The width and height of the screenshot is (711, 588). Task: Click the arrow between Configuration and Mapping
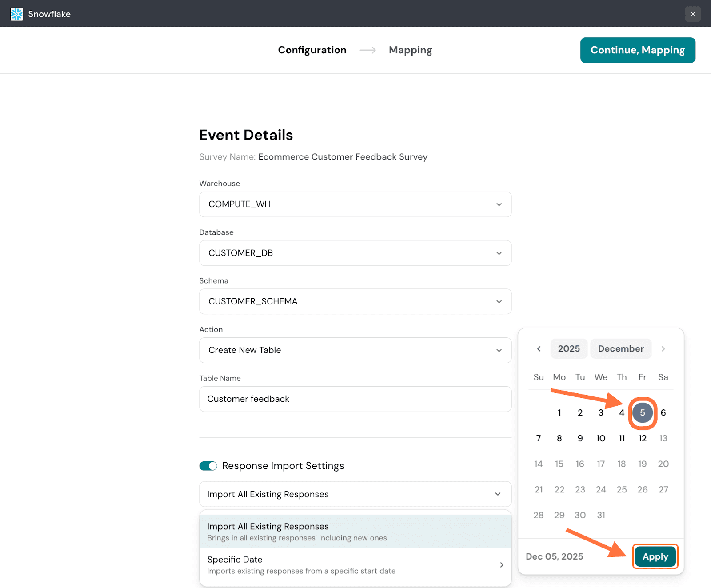click(x=367, y=50)
